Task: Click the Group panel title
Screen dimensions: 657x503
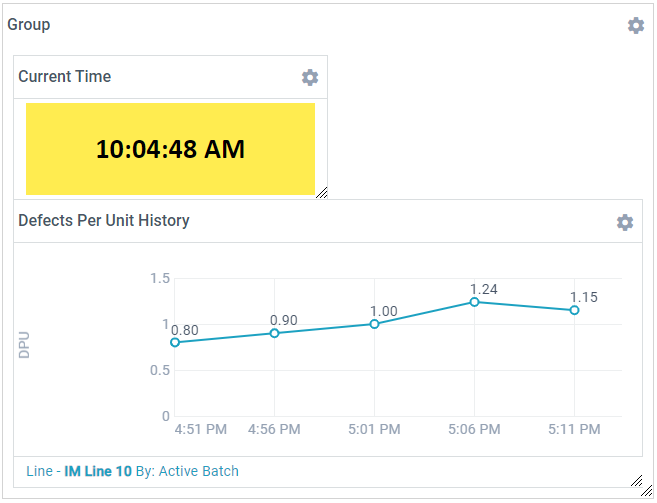Action: (29, 25)
